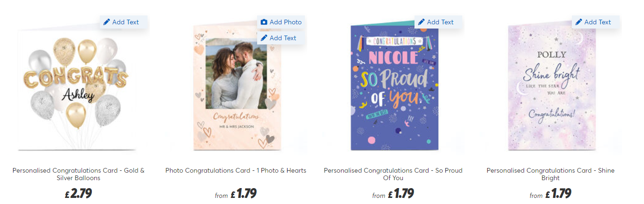644x204 pixels.
Task: Click pencil icon on Shine Bright card
Action: pyautogui.click(x=579, y=22)
